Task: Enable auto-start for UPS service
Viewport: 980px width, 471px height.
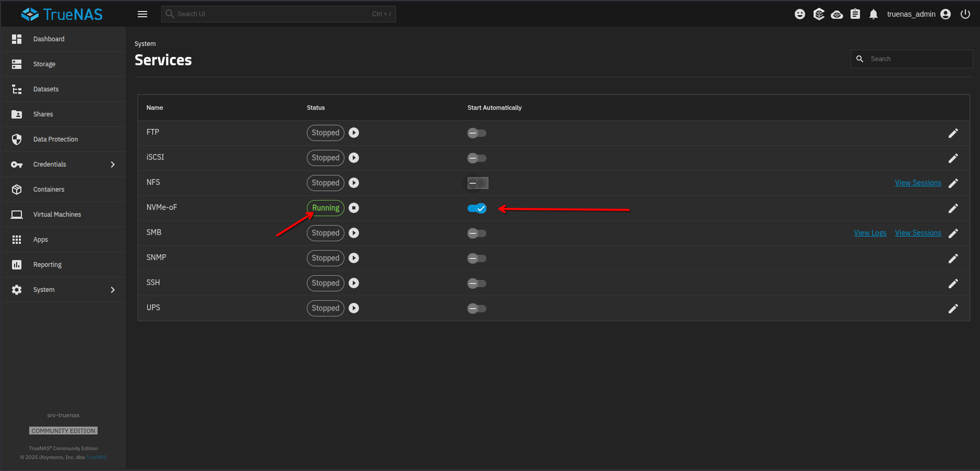Action: coord(477,309)
